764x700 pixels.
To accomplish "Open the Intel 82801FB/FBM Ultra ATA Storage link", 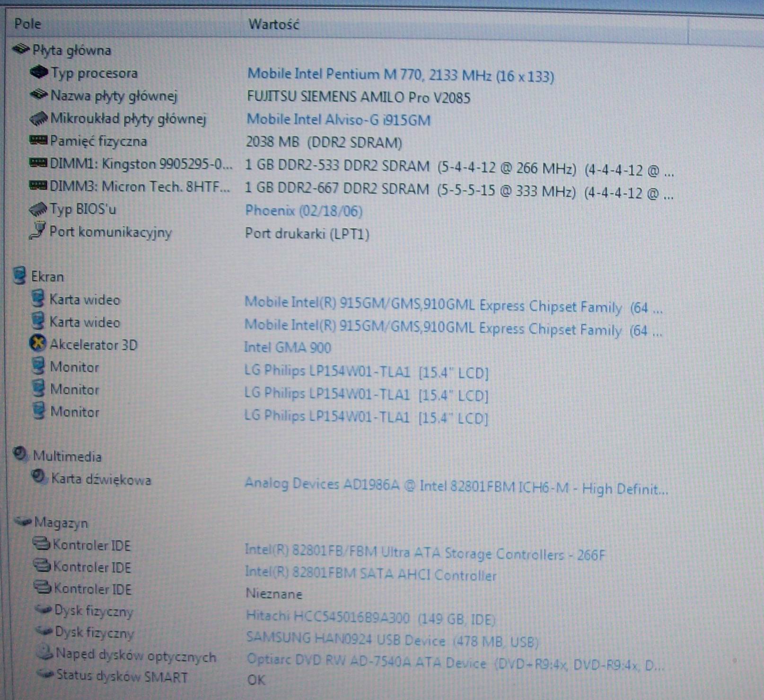I will tap(425, 552).
